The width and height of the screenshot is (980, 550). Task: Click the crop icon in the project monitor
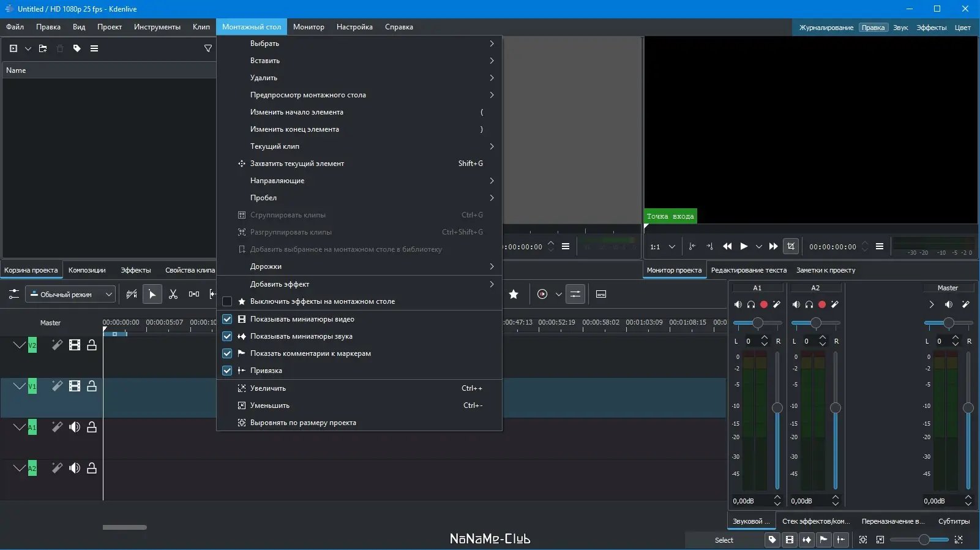pyautogui.click(x=791, y=246)
